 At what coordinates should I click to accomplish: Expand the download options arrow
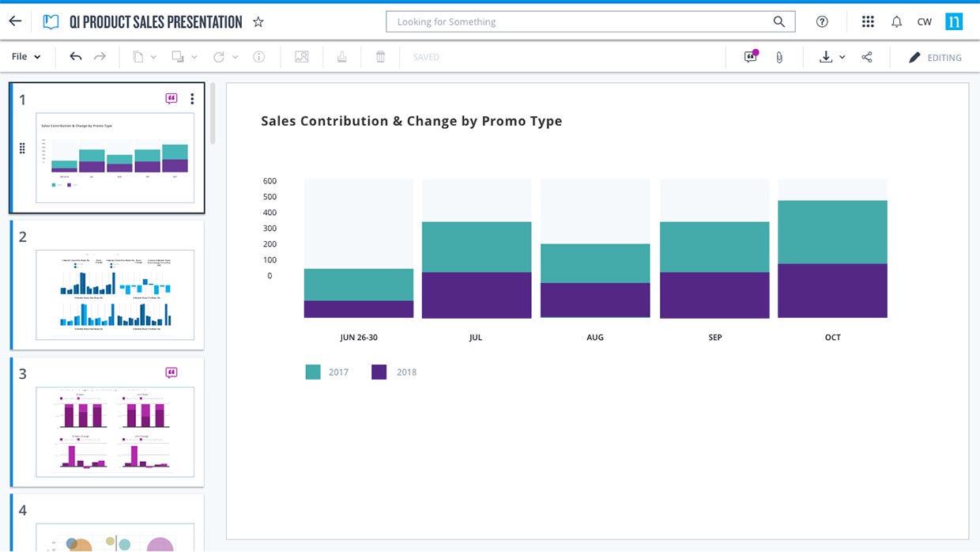pyautogui.click(x=842, y=57)
